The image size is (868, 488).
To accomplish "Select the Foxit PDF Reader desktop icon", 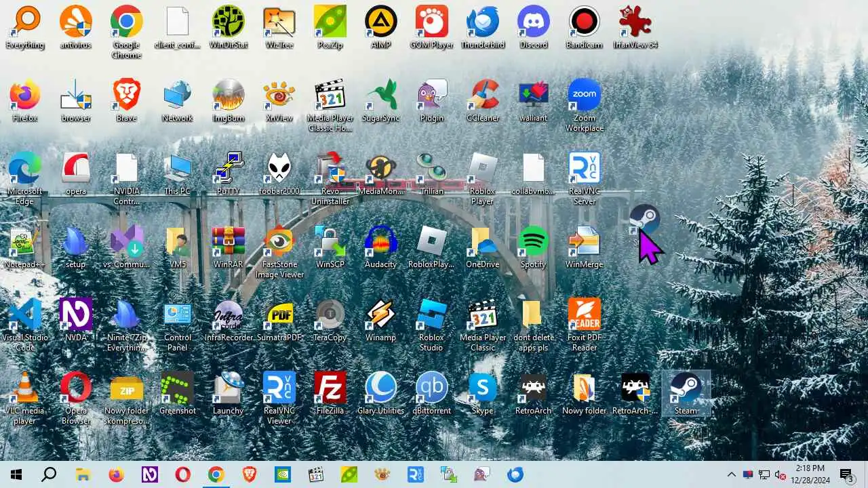I will point(585,325).
